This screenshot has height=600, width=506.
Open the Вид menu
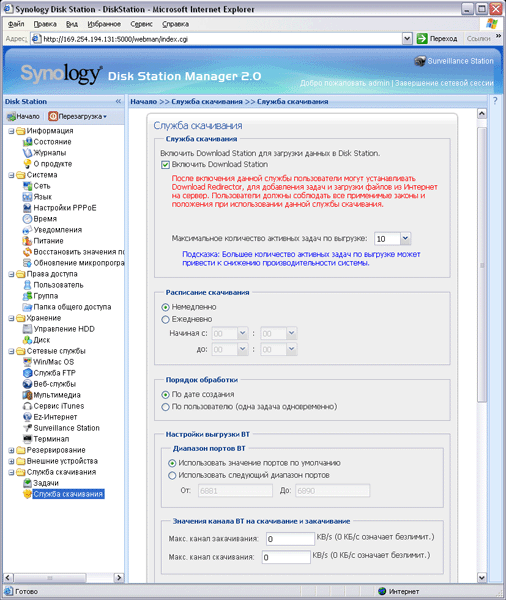tap(72, 24)
